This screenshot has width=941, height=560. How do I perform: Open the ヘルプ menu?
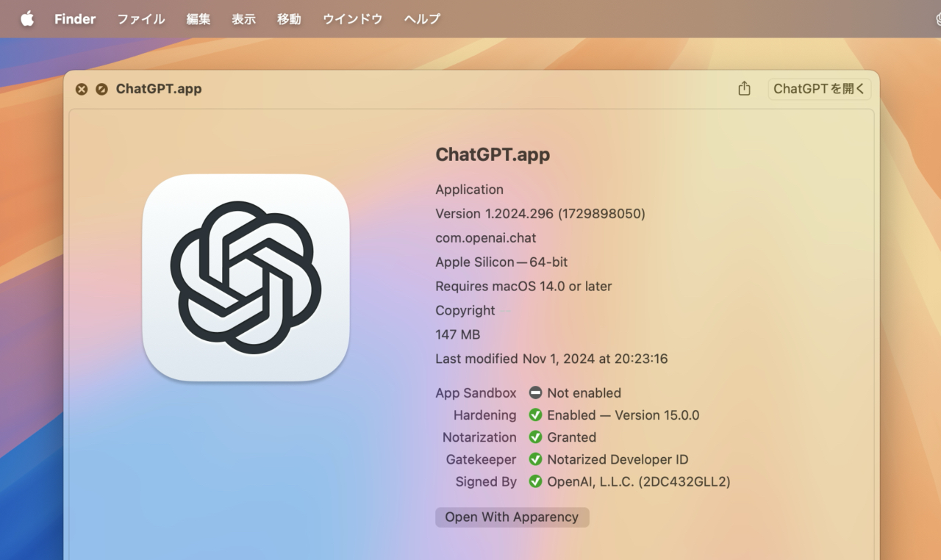click(x=422, y=19)
